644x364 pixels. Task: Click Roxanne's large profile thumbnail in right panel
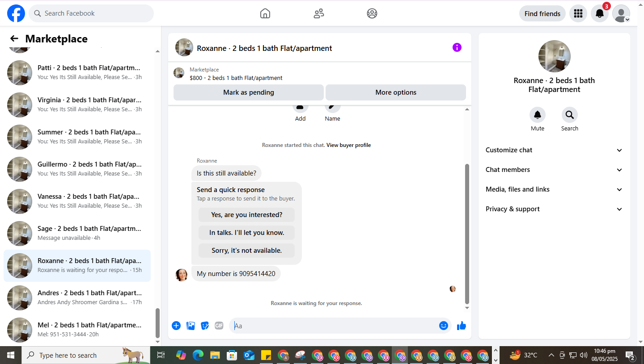pyautogui.click(x=555, y=56)
